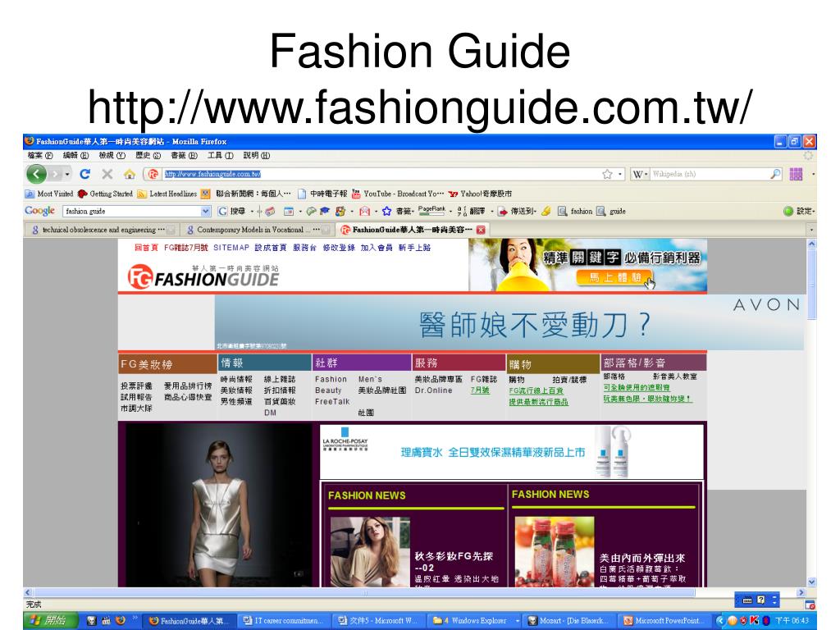Click the Google toolbar mail envelope icon
This screenshot has width=840, height=630.
click(x=365, y=211)
